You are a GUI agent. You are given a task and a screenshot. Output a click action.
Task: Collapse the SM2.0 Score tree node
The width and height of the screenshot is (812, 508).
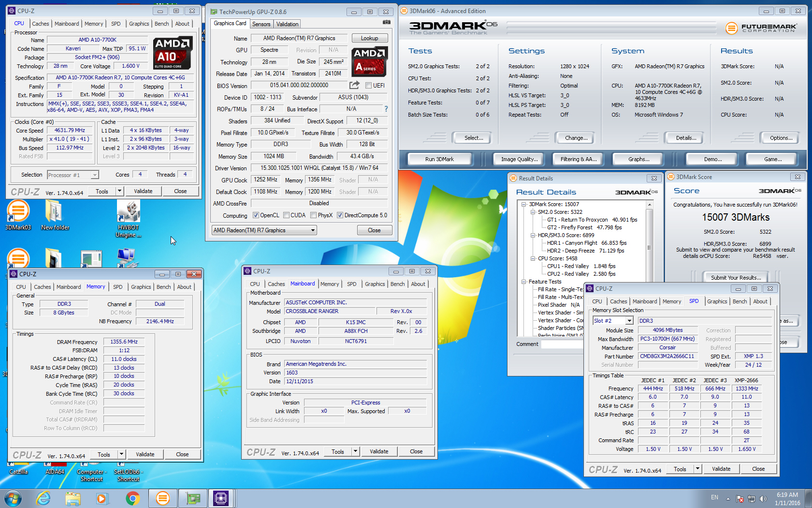pyautogui.click(x=533, y=212)
